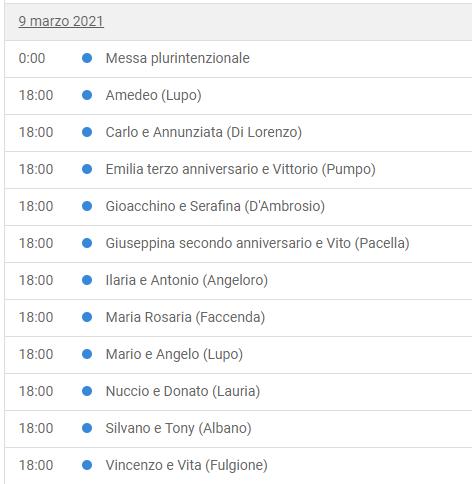Open Amedeo (Lupo) event
This screenshot has height=484, width=472.
point(153,95)
